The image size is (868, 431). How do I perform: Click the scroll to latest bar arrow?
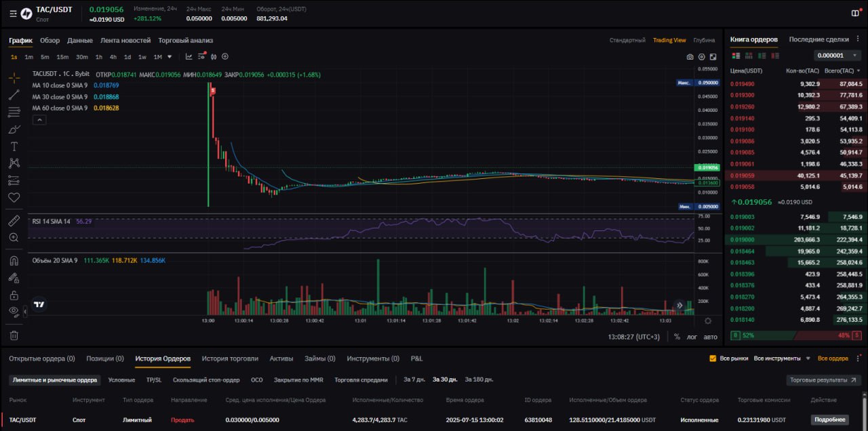coord(679,306)
